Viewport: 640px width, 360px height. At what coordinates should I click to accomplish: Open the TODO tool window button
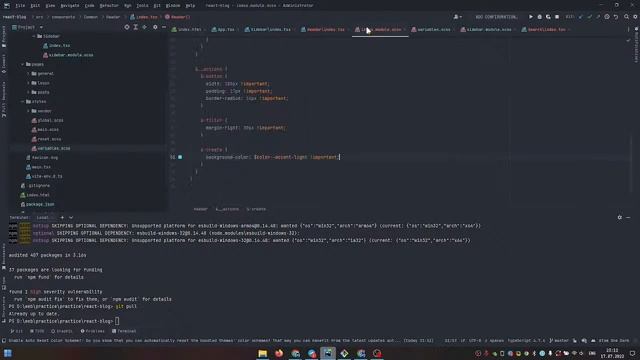[x=37, y=331]
